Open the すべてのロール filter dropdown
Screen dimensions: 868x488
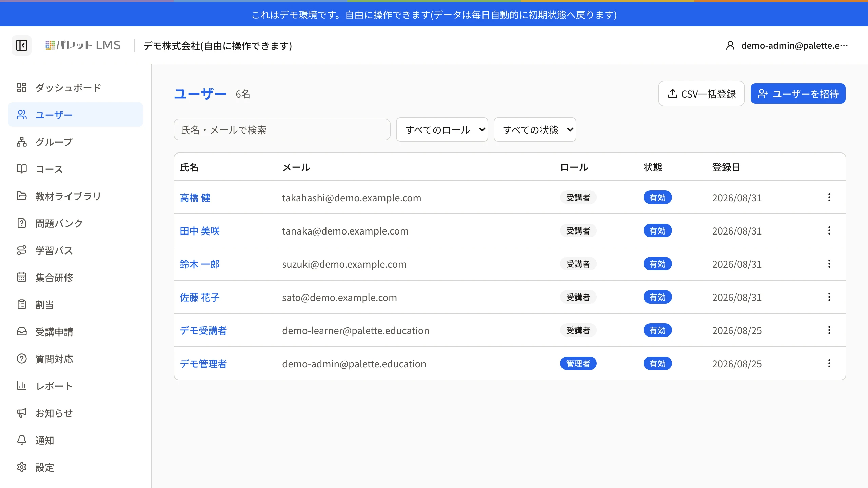(442, 129)
